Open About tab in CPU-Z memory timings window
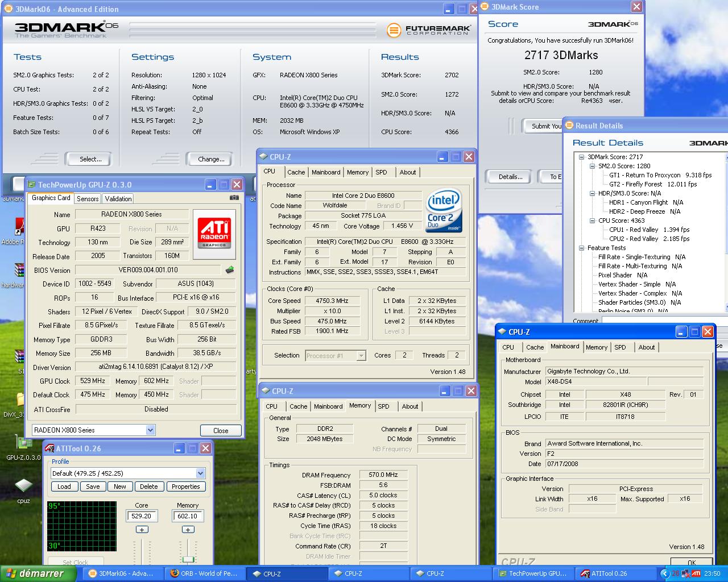This screenshot has height=582, width=728. point(410,406)
